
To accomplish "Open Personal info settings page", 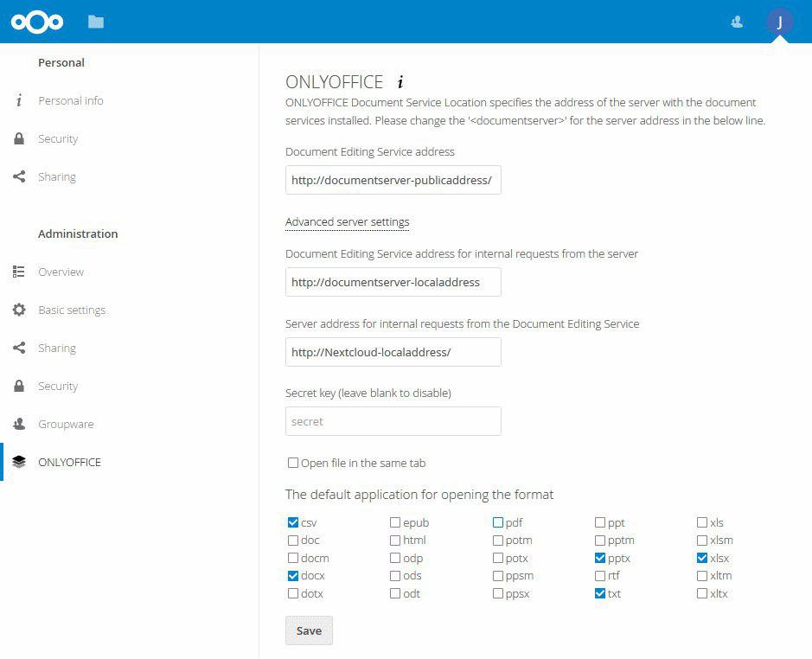I will click(x=70, y=100).
